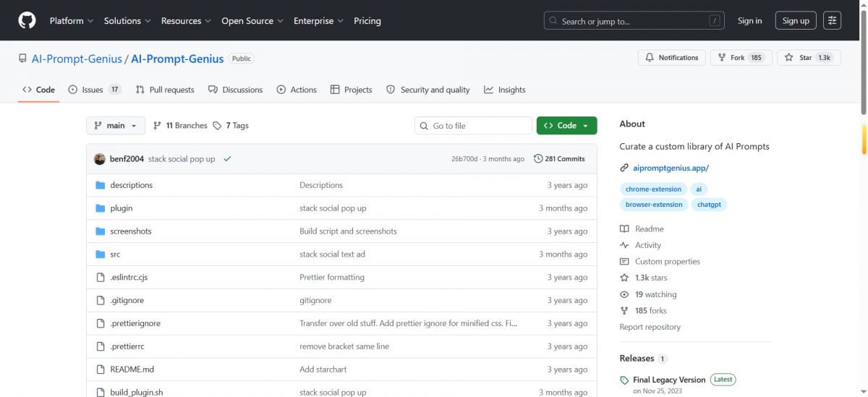Open the aipromptgenius.app/ website link

click(670, 168)
